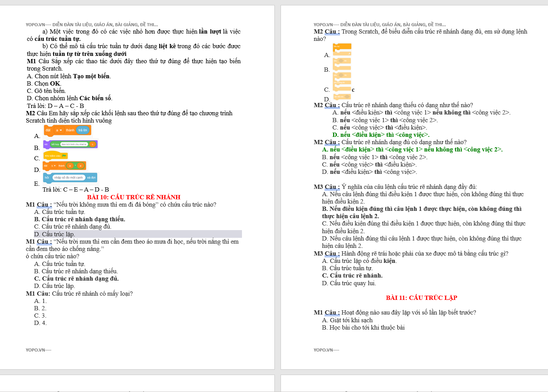Click the variable 's' dropdown in the đặt block

click(54, 166)
